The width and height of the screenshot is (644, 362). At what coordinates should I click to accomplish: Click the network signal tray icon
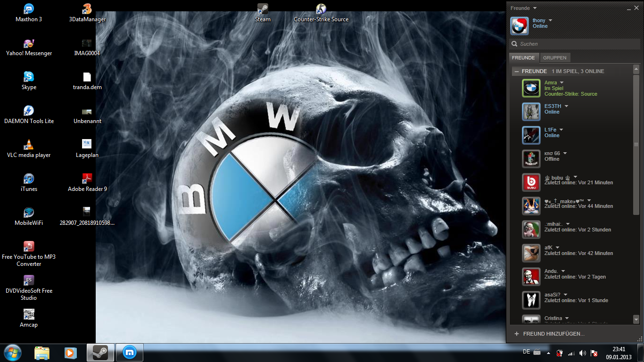click(571, 353)
